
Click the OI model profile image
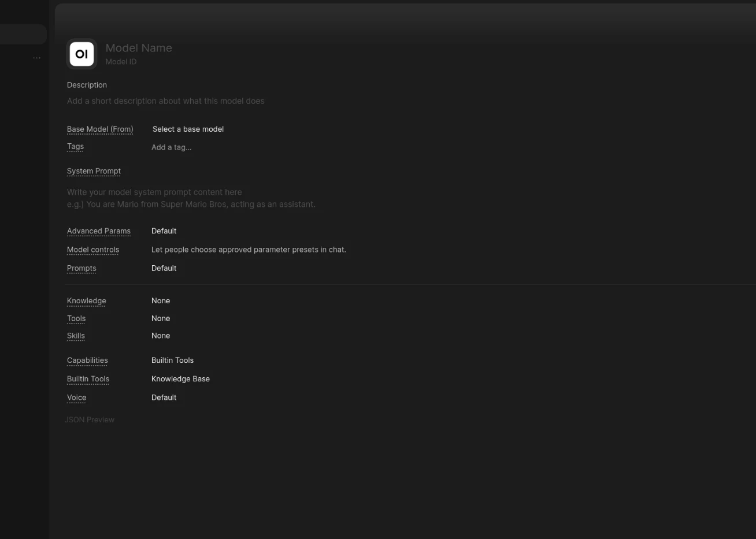point(81,54)
